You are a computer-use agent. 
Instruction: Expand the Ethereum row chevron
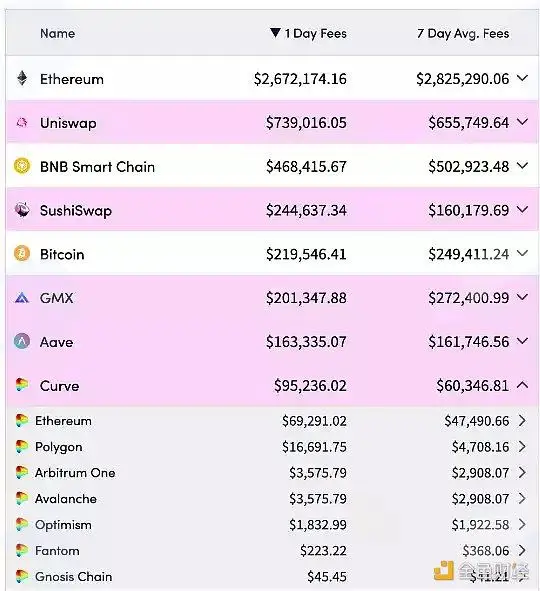[522, 78]
